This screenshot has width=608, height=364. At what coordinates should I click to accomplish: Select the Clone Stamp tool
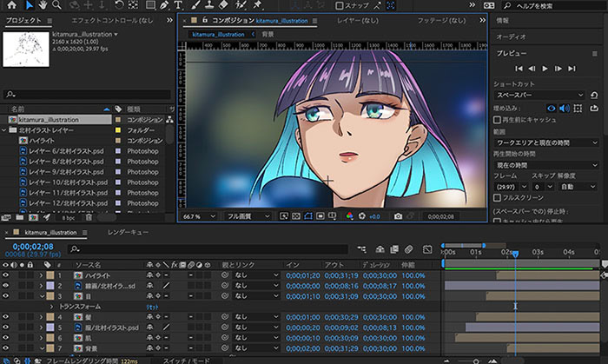pyautogui.click(x=209, y=5)
